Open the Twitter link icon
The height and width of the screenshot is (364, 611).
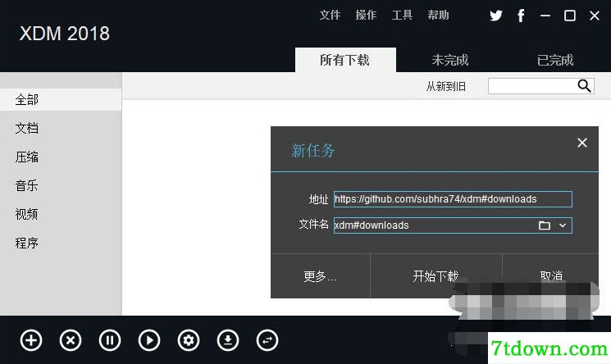click(x=496, y=16)
